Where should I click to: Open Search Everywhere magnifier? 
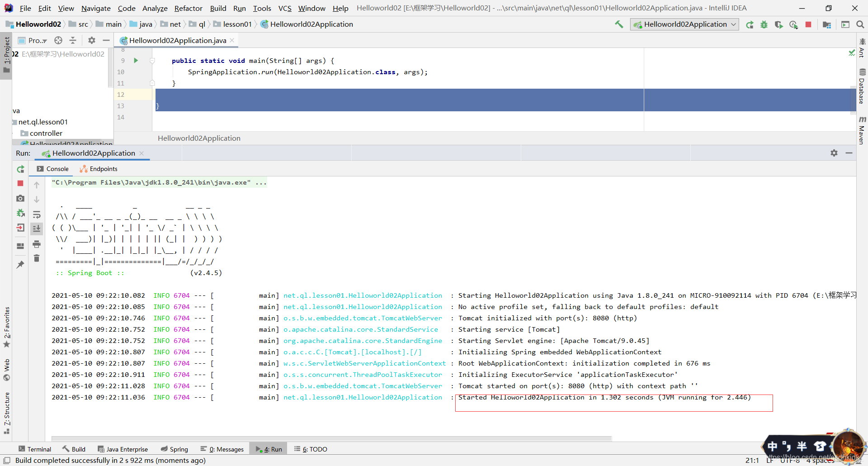tap(860, 24)
